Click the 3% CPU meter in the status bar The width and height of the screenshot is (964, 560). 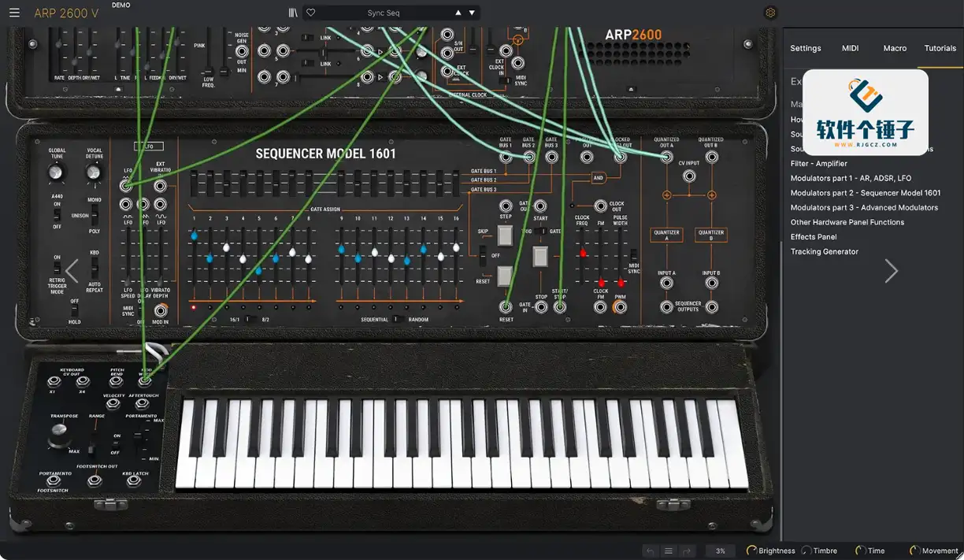(721, 551)
